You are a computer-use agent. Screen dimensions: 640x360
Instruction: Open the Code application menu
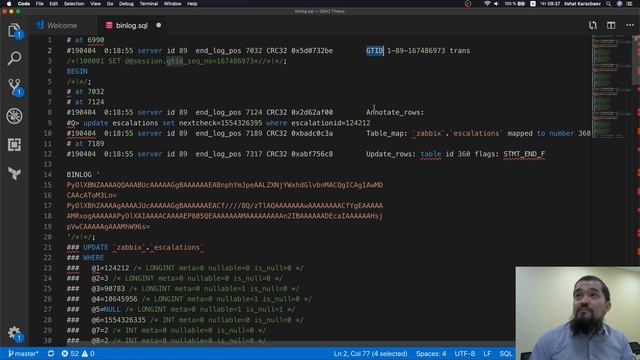(24, 4)
